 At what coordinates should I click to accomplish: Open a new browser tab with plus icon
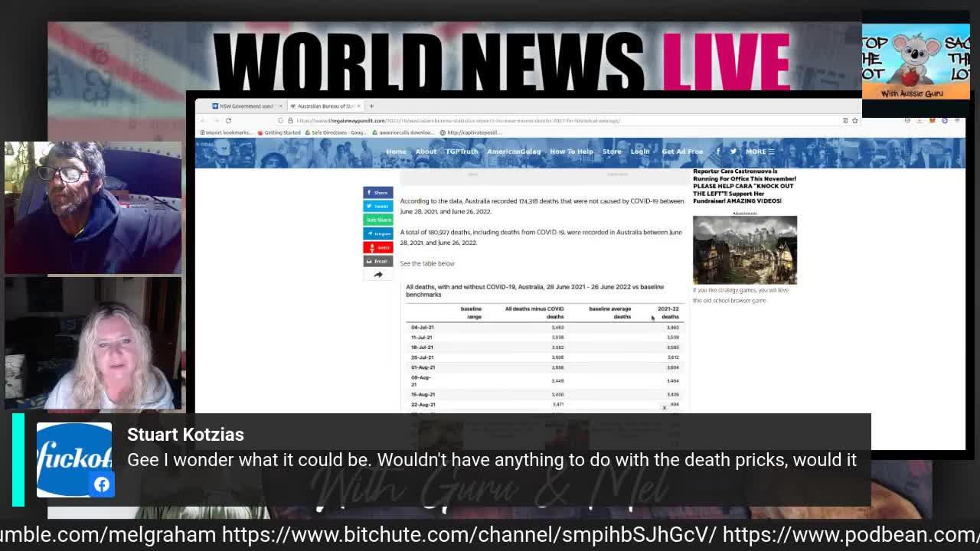pos(371,106)
